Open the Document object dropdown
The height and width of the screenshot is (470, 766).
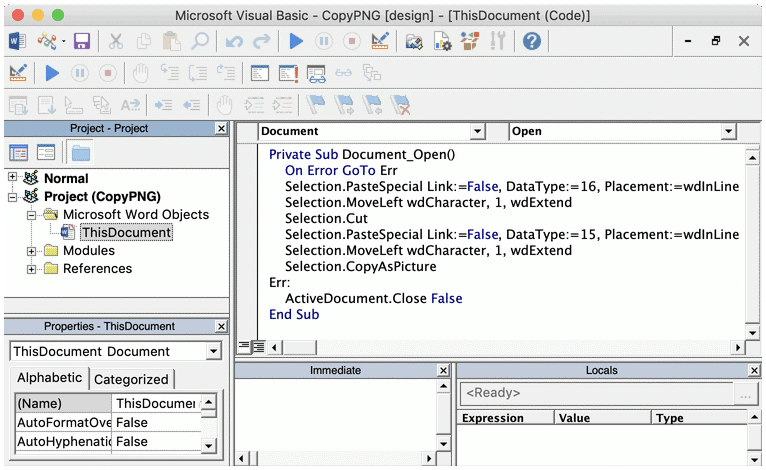[x=477, y=131]
